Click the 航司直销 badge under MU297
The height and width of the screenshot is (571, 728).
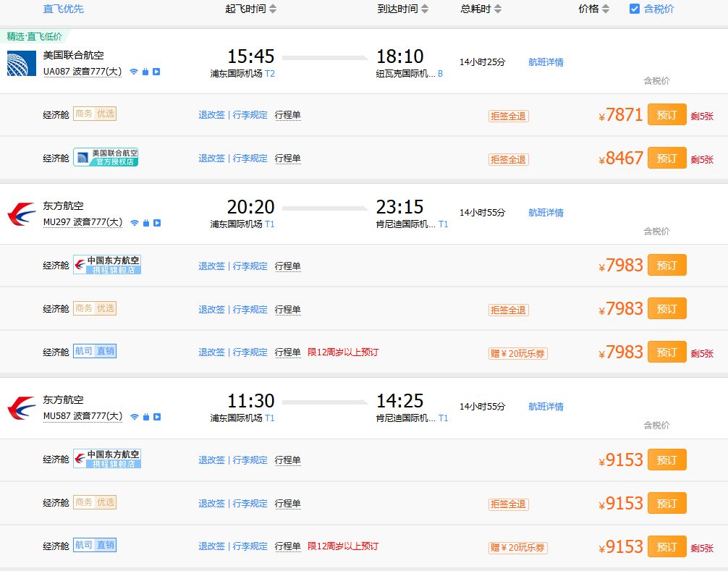(95, 352)
